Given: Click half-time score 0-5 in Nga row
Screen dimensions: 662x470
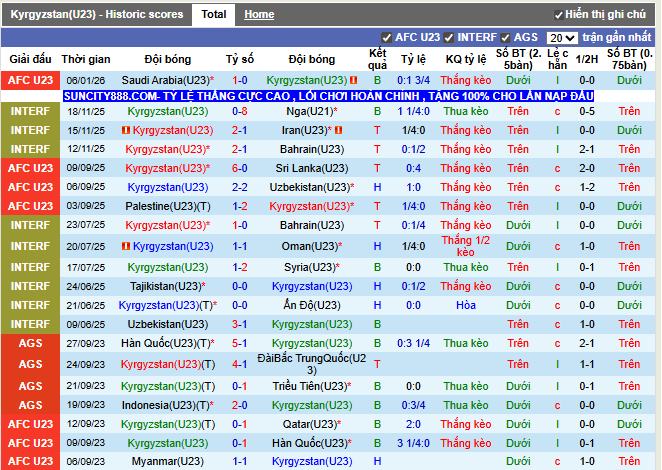Looking at the screenshot, I should point(587,111).
